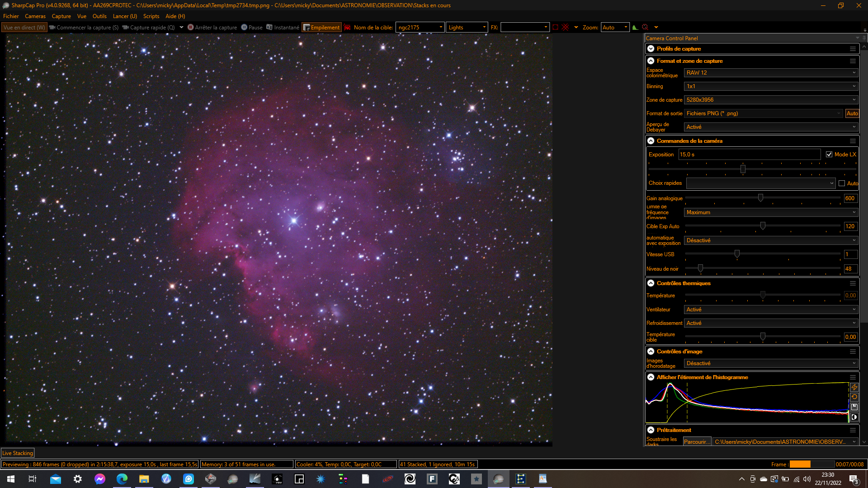The image size is (868, 488).
Task: Open the hamburger menu of Prétraitement section
Action: [853, 430]
